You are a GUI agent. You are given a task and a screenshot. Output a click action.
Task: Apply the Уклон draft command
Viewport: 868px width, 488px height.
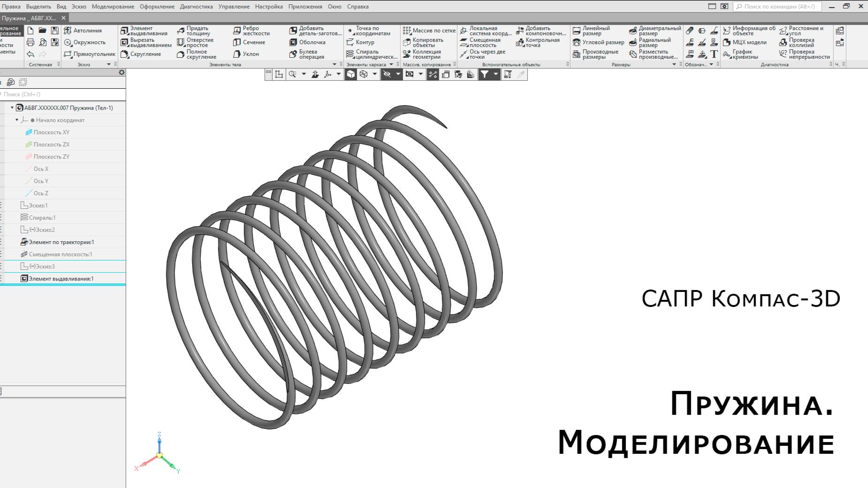(x=246, y=54)
